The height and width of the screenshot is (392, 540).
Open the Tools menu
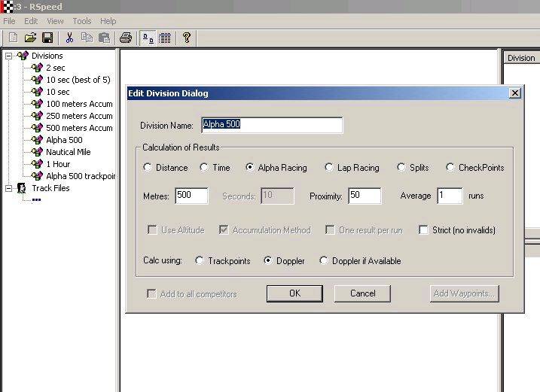81,21
